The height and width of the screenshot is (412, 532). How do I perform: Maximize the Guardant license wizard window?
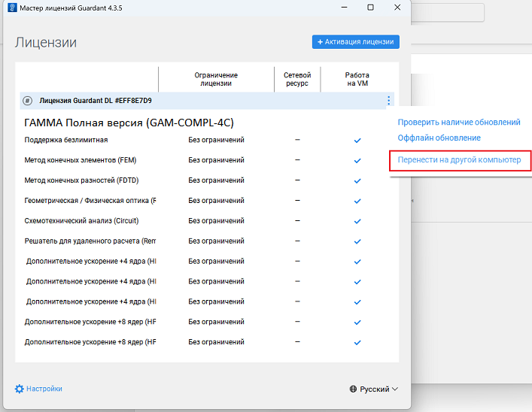click(x=370, y=8)
